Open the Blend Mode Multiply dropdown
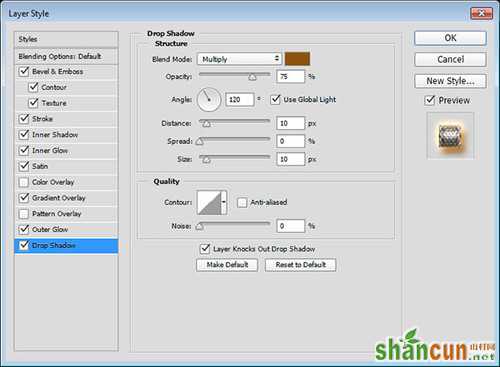The image size is (500, 367). tap(239, 59)
